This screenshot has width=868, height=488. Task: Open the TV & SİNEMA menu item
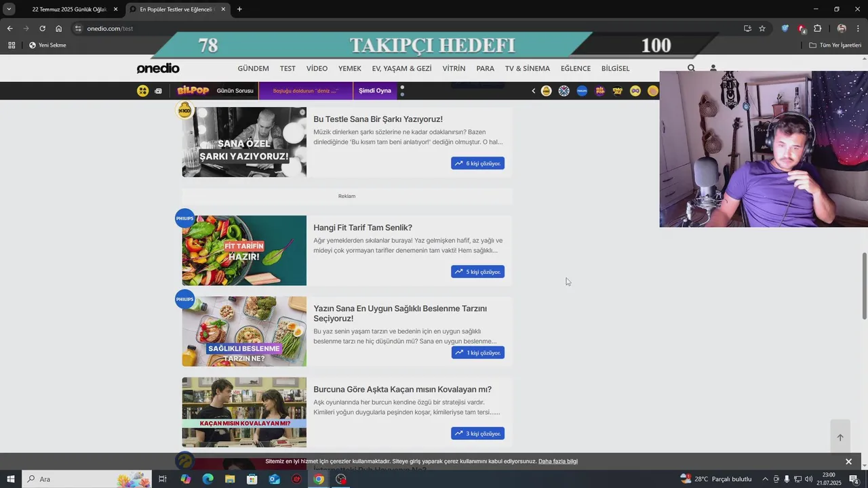tap(527, 68)
